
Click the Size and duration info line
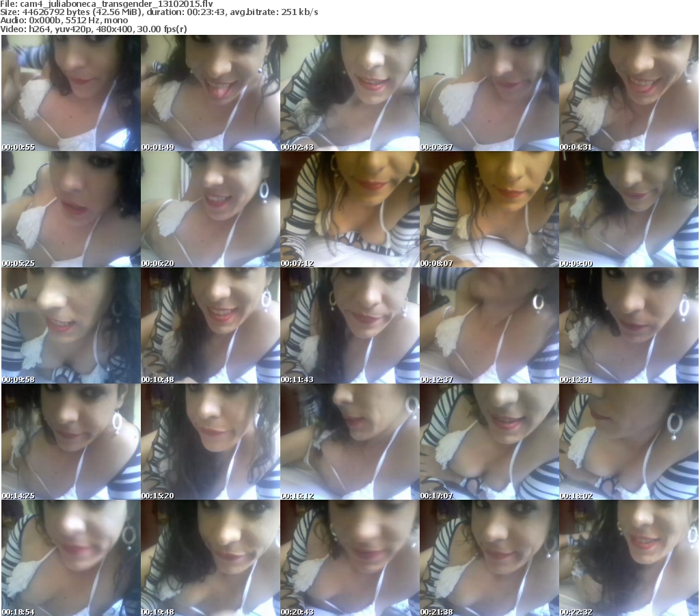159,12
